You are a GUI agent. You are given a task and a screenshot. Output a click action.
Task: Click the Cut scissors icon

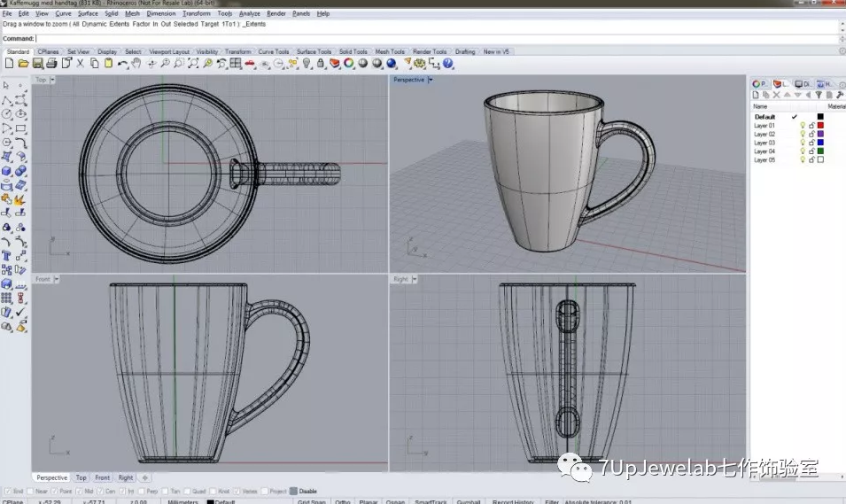[x=81, y=64]
